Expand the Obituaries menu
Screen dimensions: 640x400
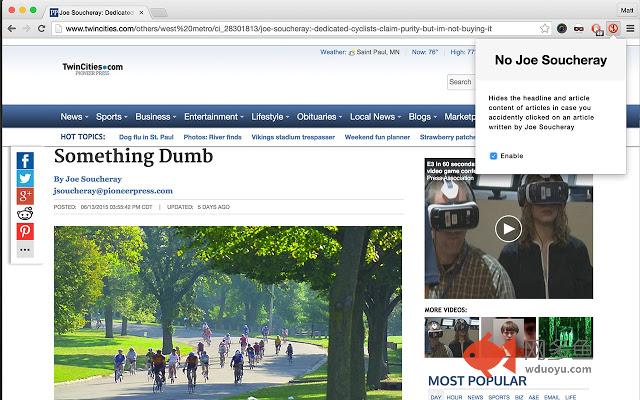(319, 117)
